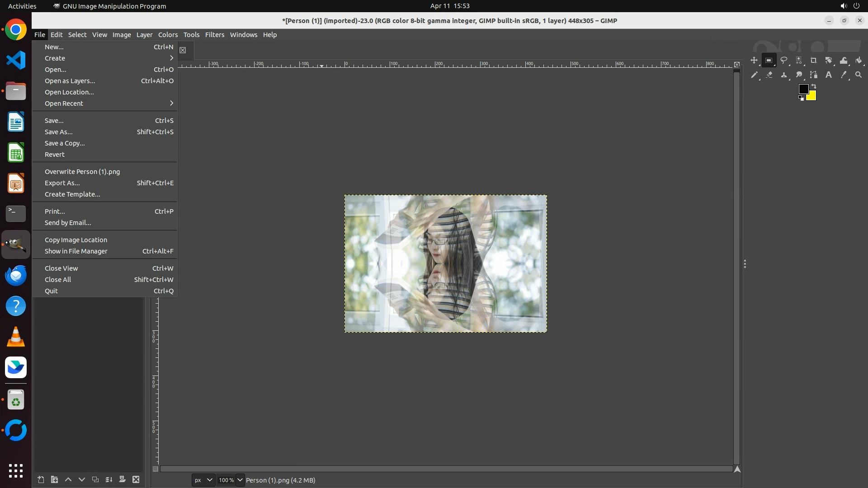The height and width of the screenshot is (488, 868).
Task: Select the Bucket Fill tool
Action: pos(859,60)
